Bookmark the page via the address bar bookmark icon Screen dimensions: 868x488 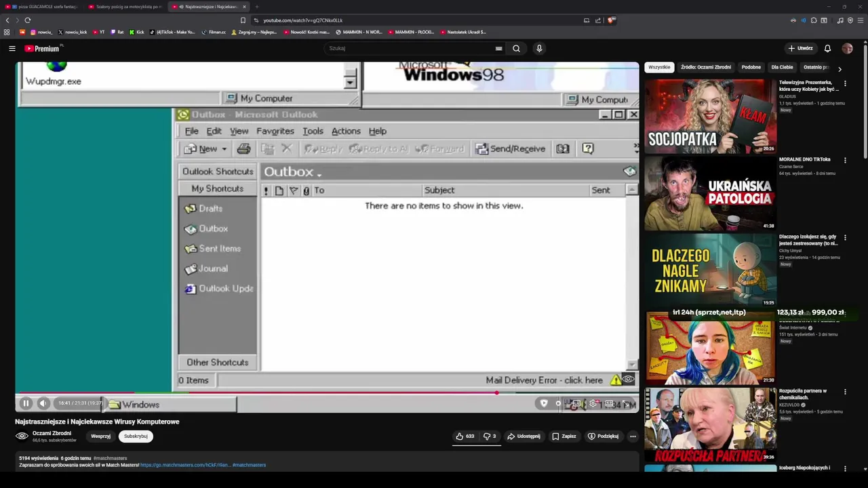coord(243,20)
